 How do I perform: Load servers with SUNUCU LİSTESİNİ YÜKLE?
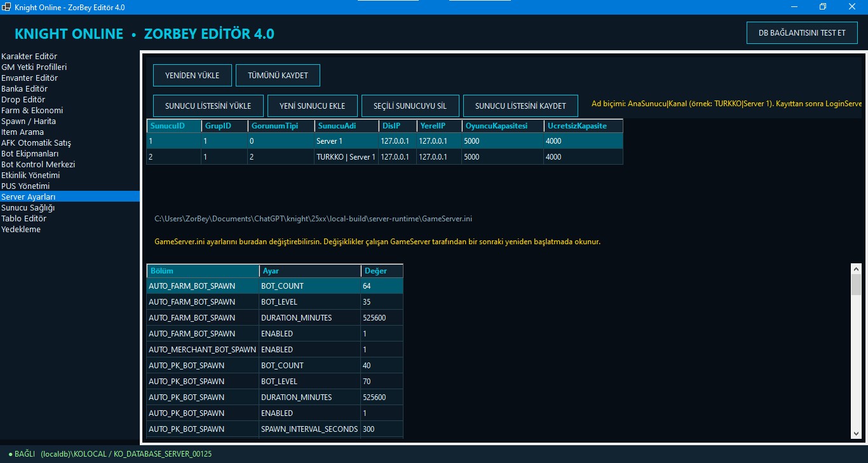208,106
